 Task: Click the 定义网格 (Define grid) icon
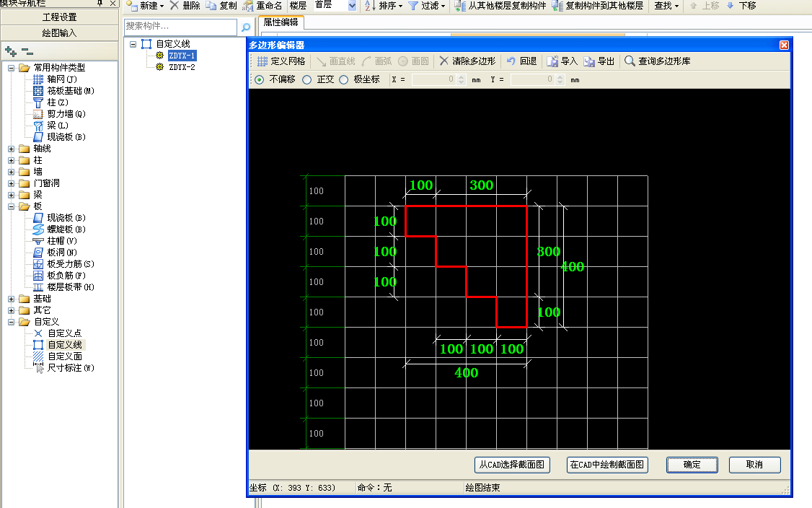point(262,61)
